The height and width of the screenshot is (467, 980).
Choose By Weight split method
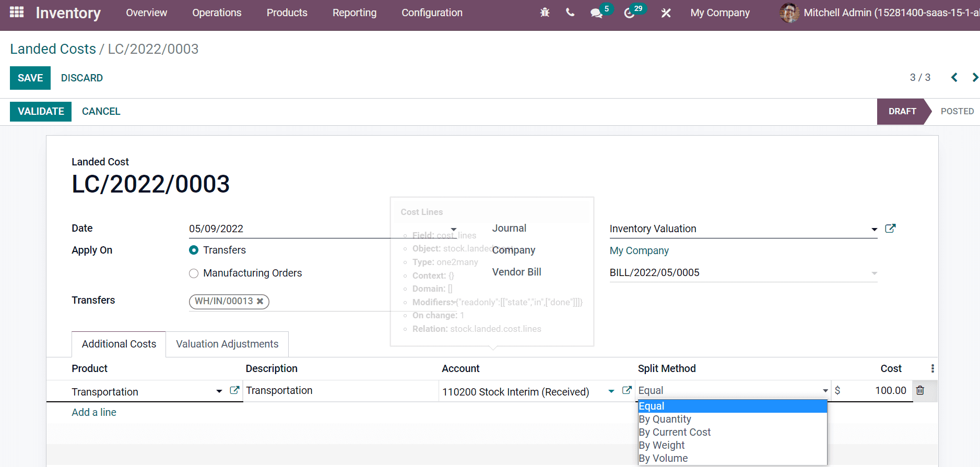point(733,445)
